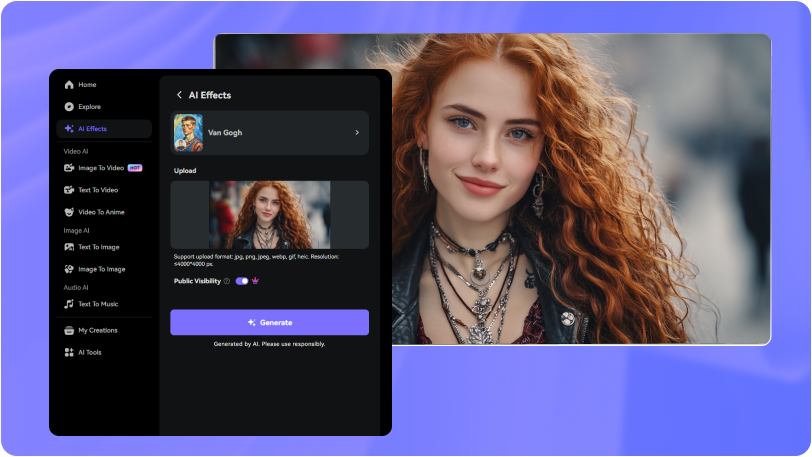Click the Audio AI section heading
The image size is (812, 457).
76,287
